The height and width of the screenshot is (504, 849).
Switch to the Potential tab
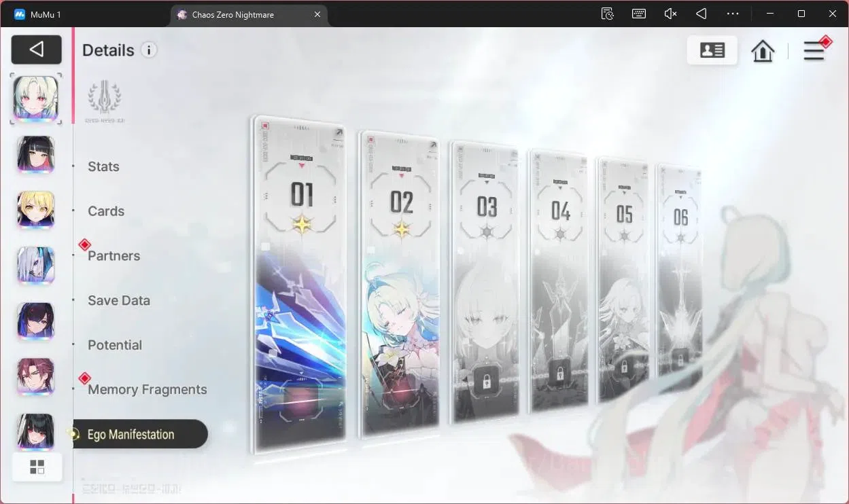click(x=115, y=345)
